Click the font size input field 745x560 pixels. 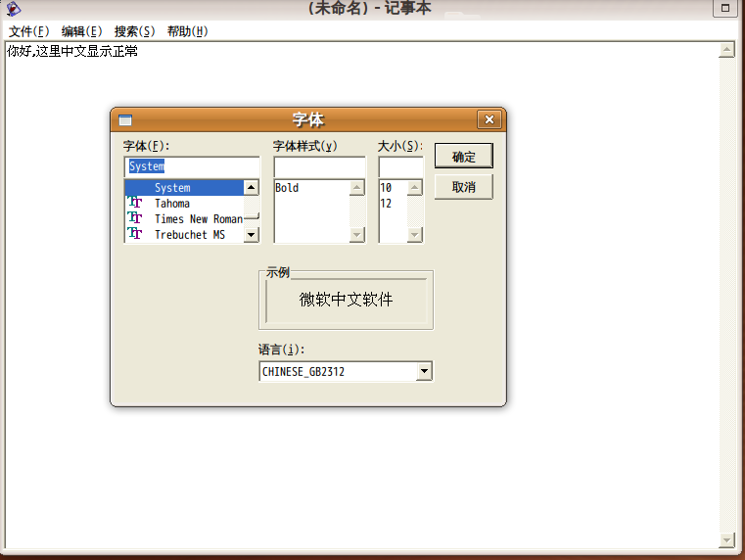(x=401, y=166)
